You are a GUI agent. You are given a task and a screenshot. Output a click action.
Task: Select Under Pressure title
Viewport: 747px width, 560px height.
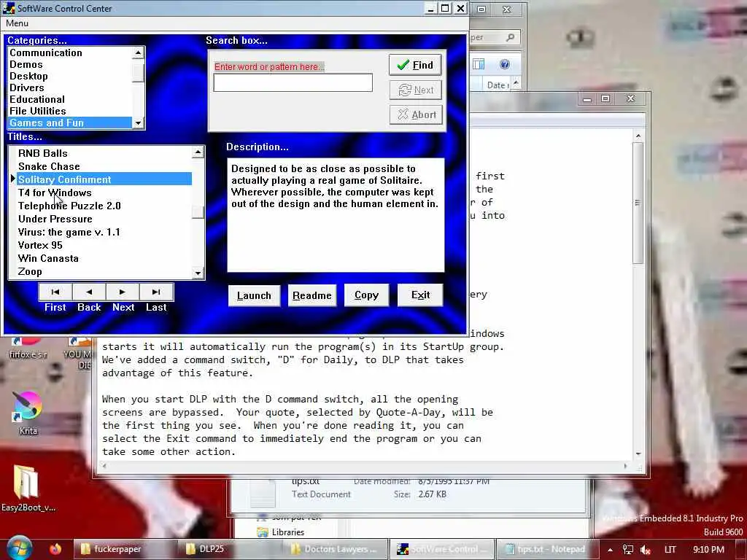pyautogui.click(x=104, y=219)
